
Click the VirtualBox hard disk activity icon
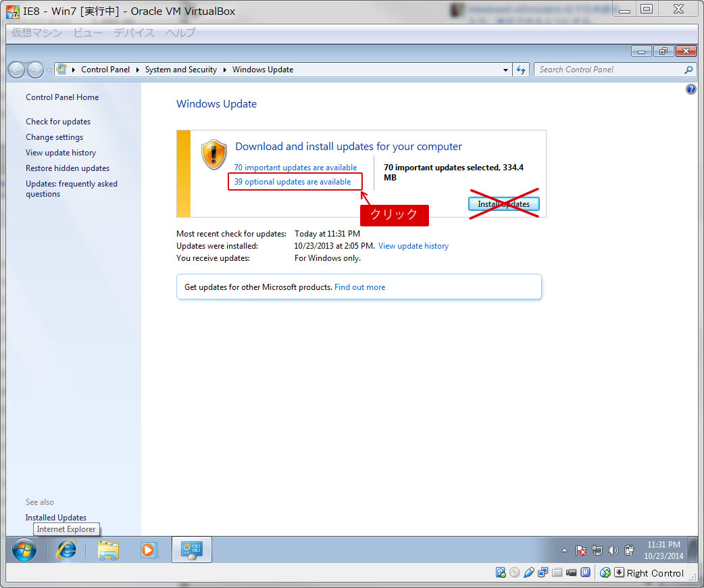click(x=501, y=572)
